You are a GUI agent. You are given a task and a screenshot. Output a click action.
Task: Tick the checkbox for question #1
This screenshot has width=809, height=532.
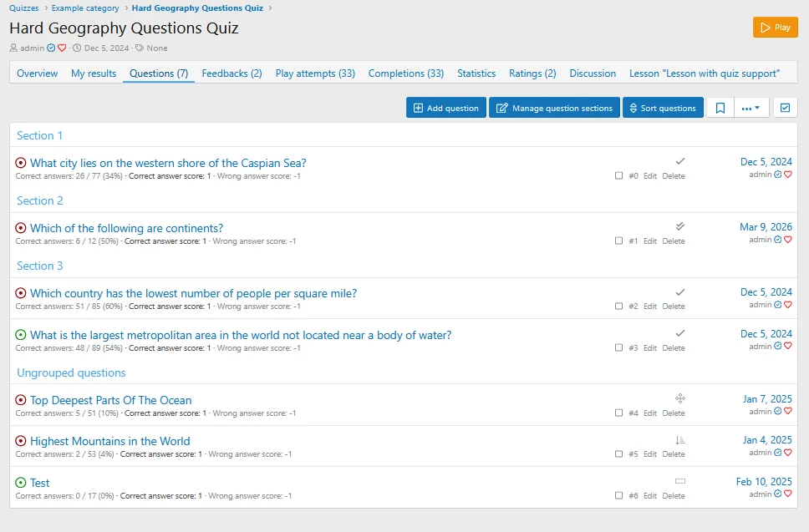tap(618, 241)
